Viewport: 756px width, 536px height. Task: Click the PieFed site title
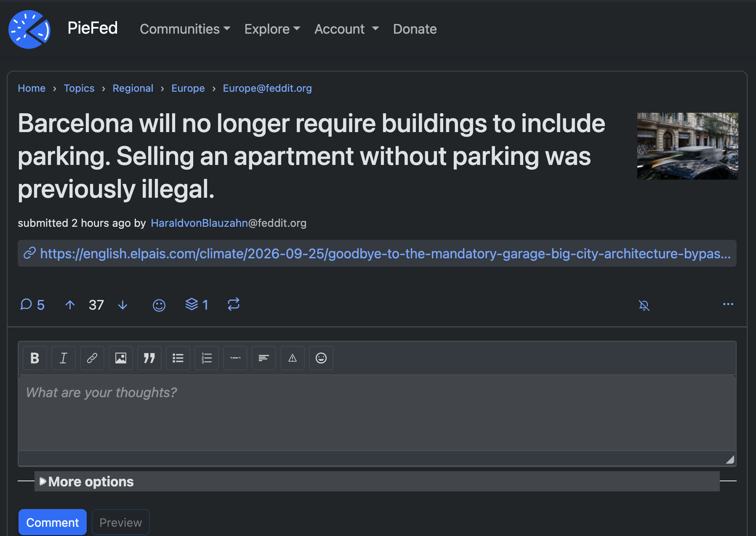(x=93, y=28)
